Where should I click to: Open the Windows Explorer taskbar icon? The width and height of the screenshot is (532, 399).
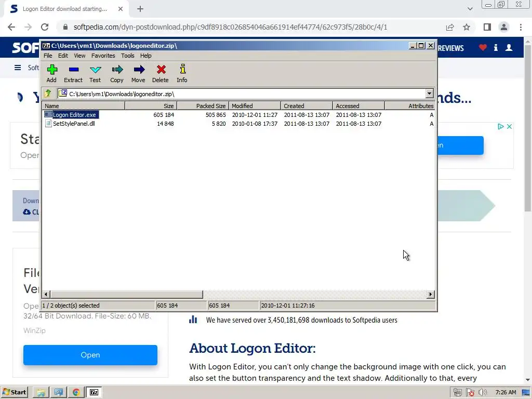click(x=41, y=393)
